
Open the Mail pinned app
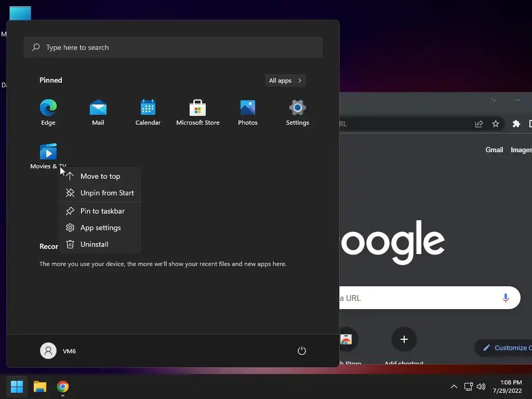coord(98,113)
